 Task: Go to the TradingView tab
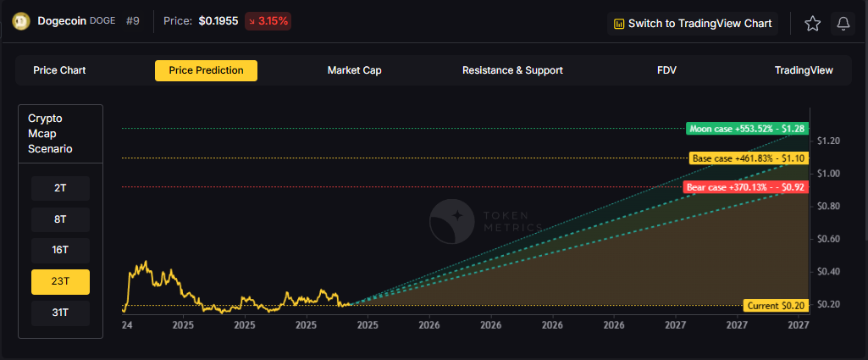coord(804,70)
